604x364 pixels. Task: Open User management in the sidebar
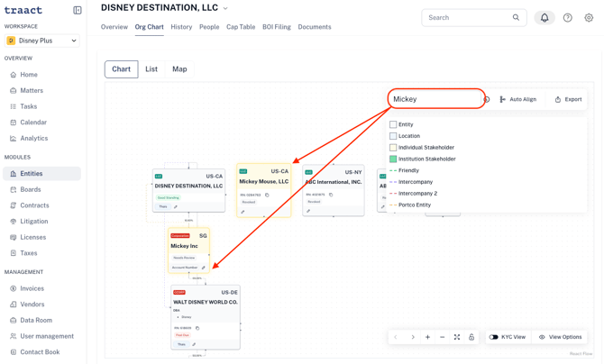coord(41,336)
